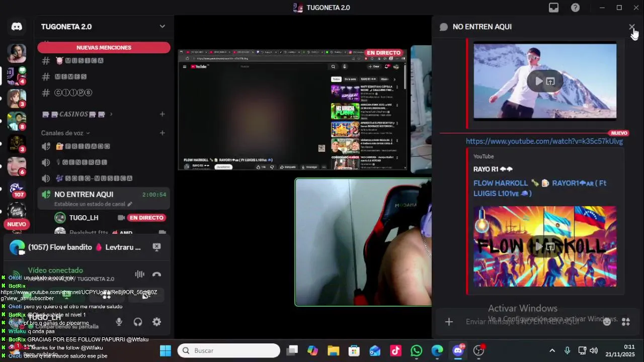Open OBS Studio from the taskbar
This screenshot has height=362, width=644.
pyautogui.click(x=478, y=350)
